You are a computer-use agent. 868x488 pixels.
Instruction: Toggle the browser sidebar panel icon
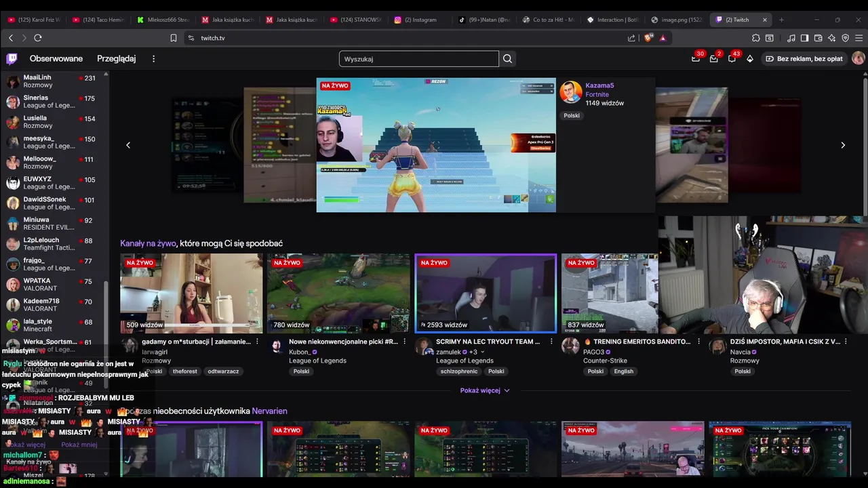(x=805, y=38)
